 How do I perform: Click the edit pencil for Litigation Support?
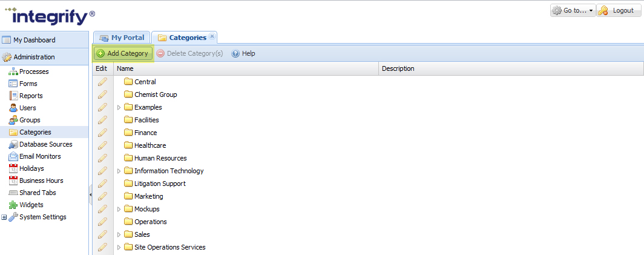(103, 184)
